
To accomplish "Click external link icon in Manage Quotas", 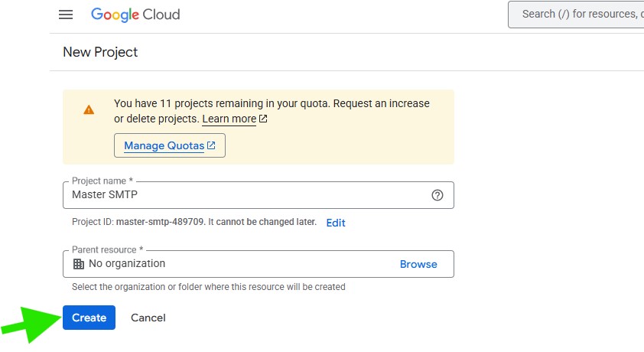I will 211,145.
